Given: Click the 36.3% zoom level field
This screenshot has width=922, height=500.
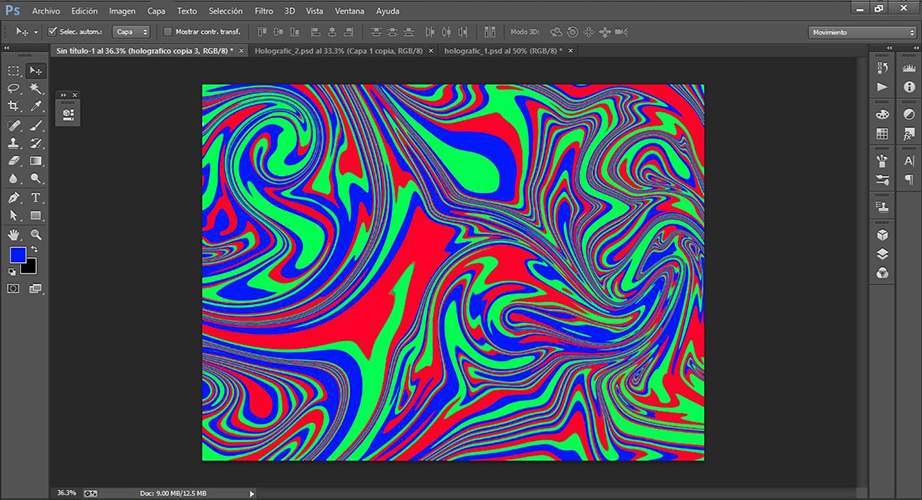Looking at the screenshot, I should (66, 493).
